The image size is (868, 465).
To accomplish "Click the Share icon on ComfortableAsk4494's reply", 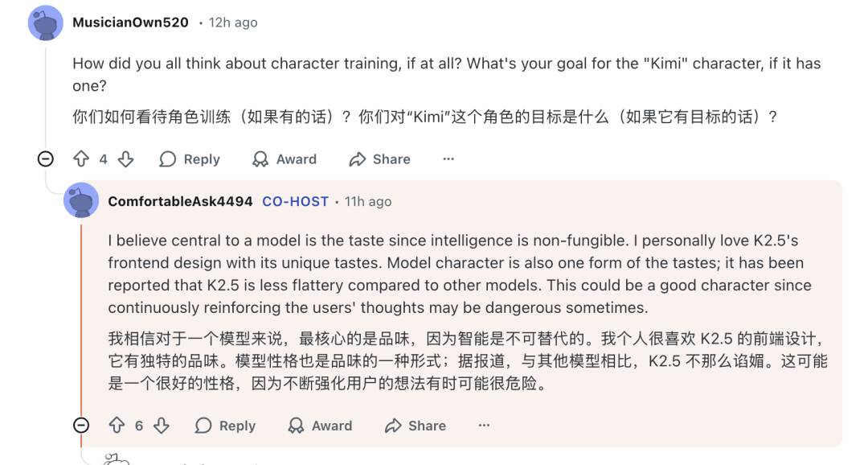I will [393, 425].
